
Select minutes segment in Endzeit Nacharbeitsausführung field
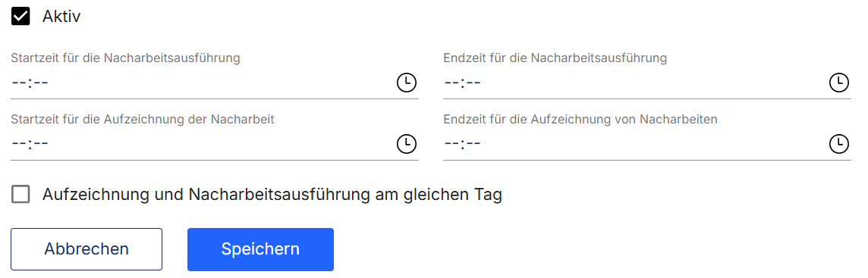(x=473, y=83)
